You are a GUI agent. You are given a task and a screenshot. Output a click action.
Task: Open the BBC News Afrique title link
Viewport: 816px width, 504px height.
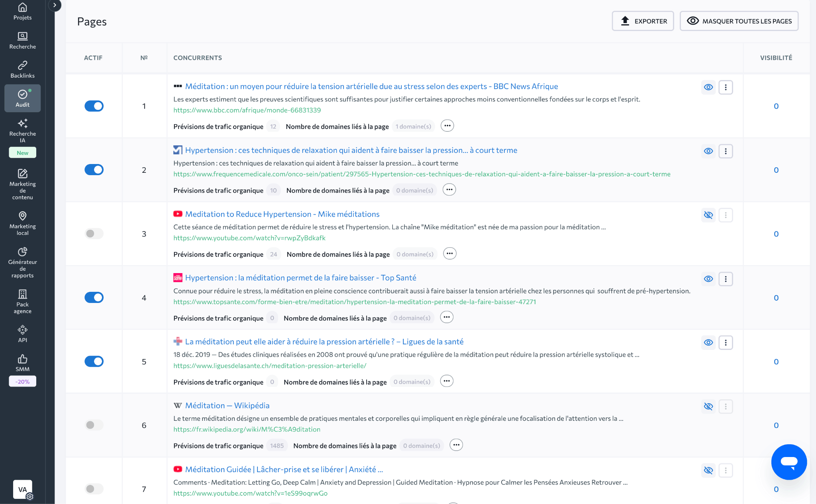click(371, 86)
